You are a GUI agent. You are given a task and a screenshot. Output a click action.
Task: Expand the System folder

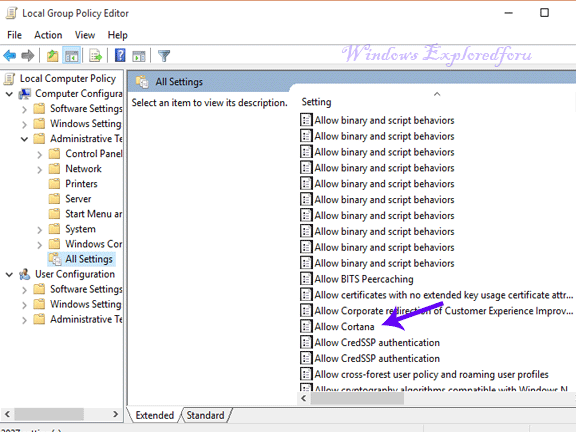39,230
